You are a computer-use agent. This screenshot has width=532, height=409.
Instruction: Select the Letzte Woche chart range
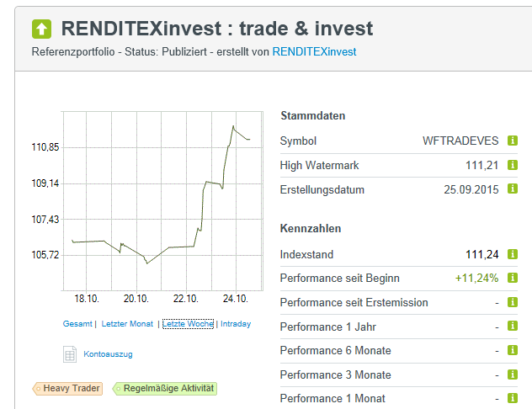click(188, 324)
